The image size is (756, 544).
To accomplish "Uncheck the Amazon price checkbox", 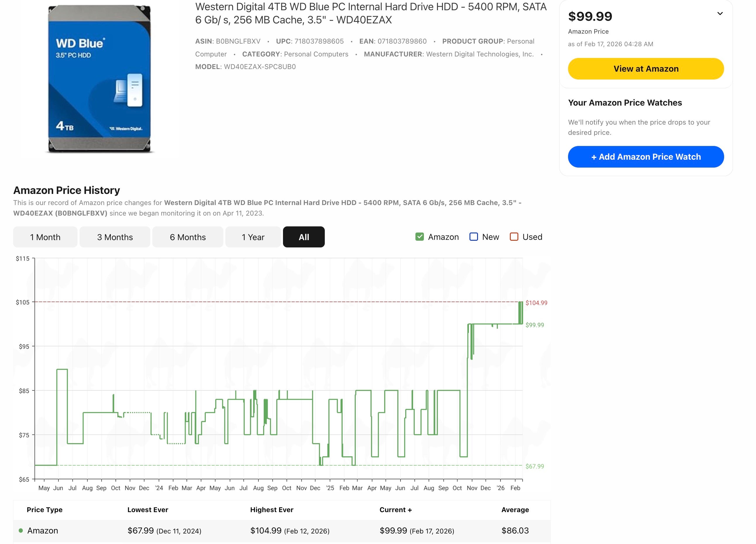I will pos(419,237).
